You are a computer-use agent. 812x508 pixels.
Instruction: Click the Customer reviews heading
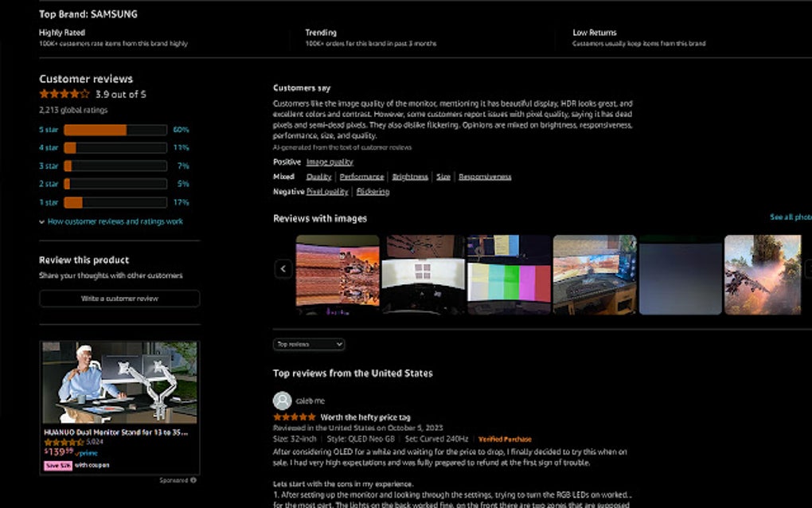tap(86, 79)
